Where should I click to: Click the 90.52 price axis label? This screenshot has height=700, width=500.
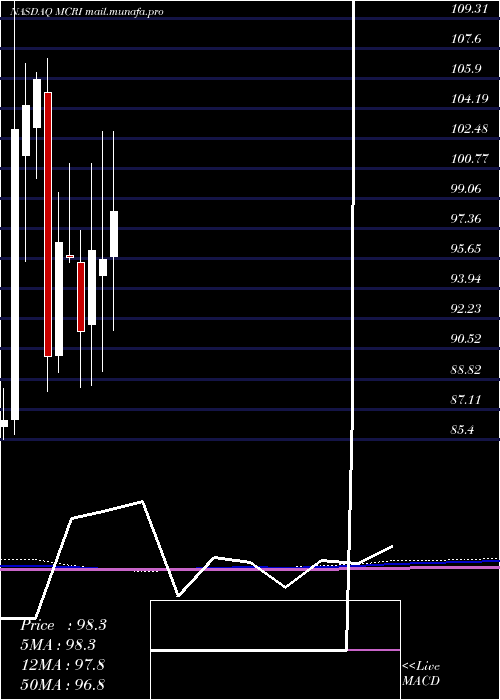[466, 339]
